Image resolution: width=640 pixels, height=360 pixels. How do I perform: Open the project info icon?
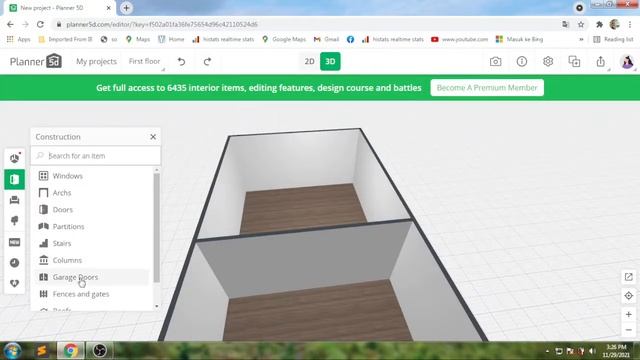[x=522, y=62]
